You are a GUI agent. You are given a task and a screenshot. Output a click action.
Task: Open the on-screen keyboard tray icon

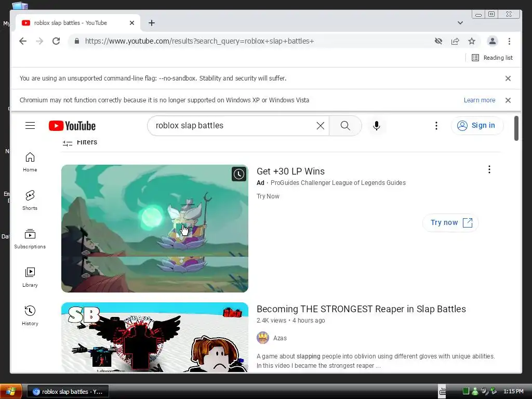click(443, 392)
